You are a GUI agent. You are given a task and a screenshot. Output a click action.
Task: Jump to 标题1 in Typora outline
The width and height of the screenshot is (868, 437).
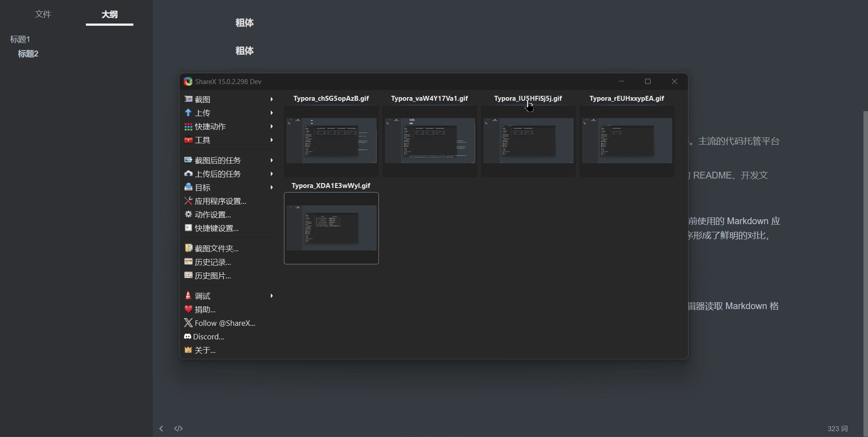(20, 39)
